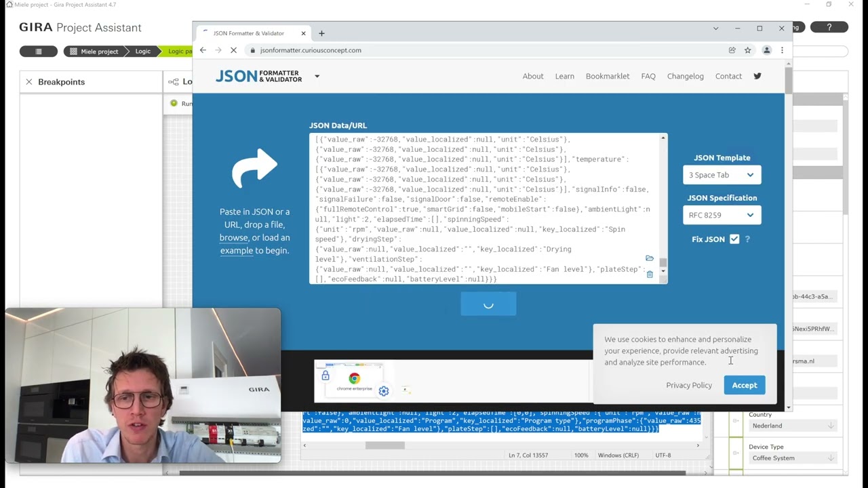Screen dimensions: 868x488
Task: Open Gira Project Assistant help button
Action: pos(829,27)
